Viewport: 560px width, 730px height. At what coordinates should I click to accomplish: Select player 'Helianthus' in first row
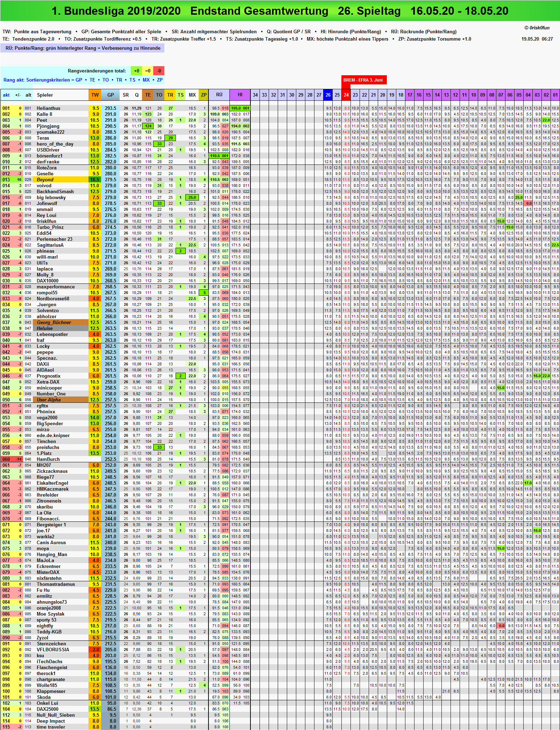(48, 108)
